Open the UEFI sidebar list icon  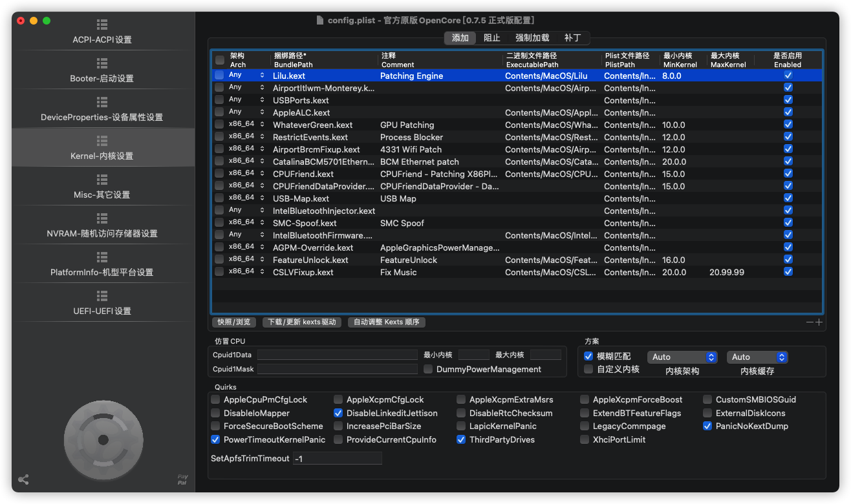click(x=102, y=296)
